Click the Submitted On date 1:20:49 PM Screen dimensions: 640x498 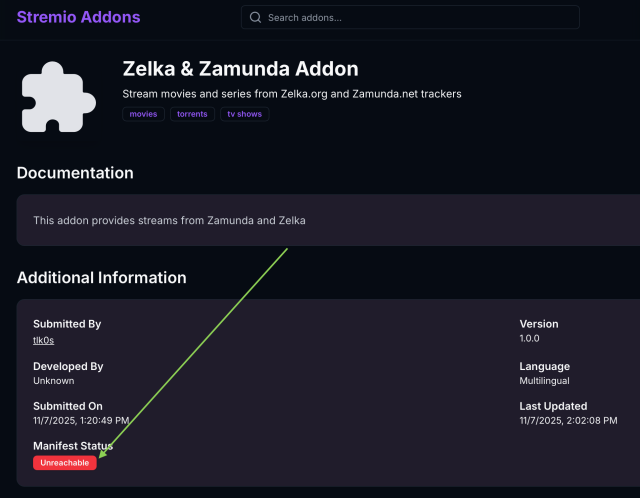(81, 421)
